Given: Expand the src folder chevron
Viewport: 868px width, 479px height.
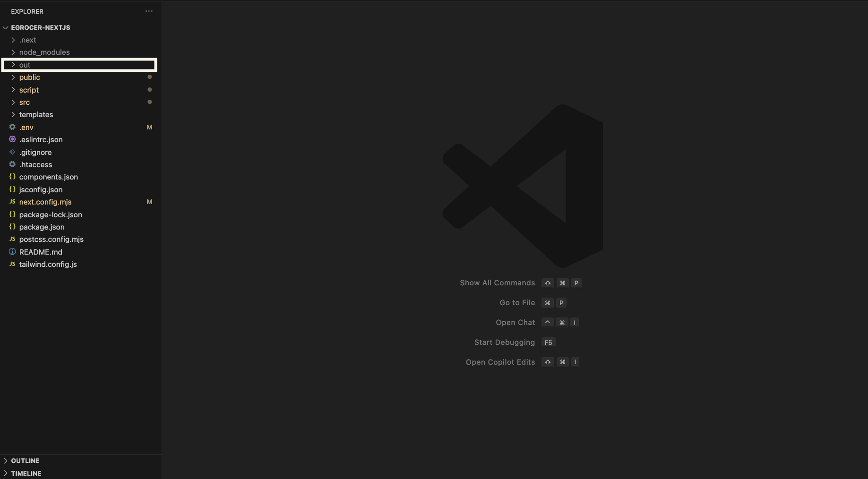Looking at the screenshot, I should pos(13,102).
